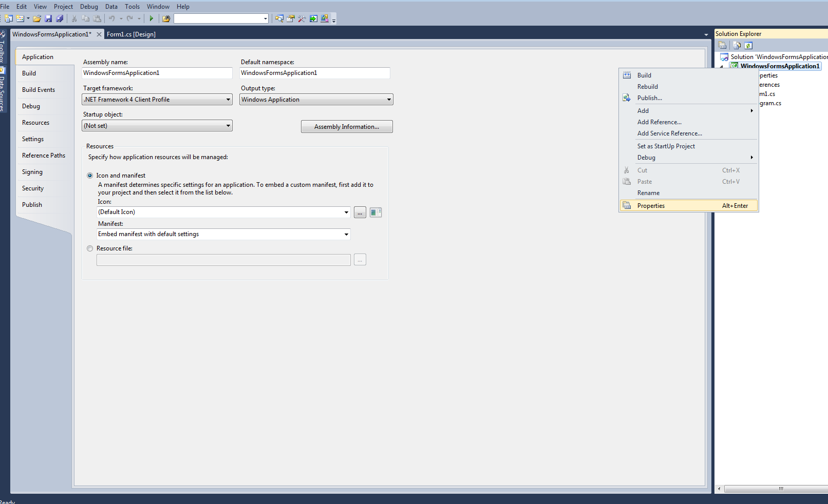
Task: Click the Find in Files toolbar icon
Action: [166, 18]
